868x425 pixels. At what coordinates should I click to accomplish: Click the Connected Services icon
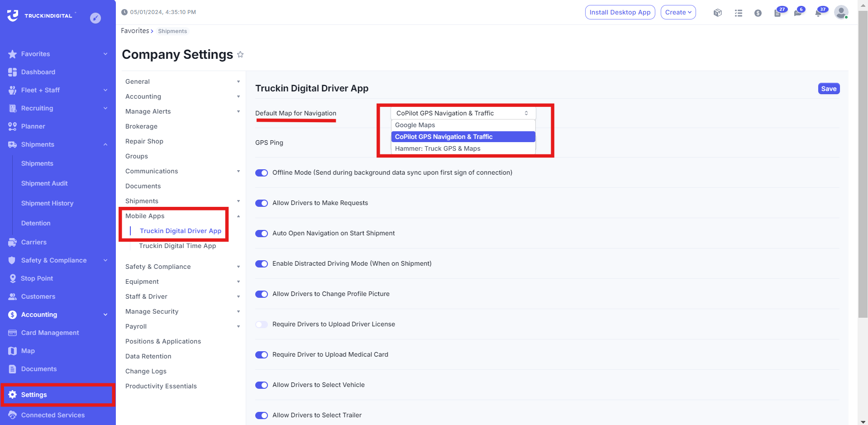click(x=12, y=415)
